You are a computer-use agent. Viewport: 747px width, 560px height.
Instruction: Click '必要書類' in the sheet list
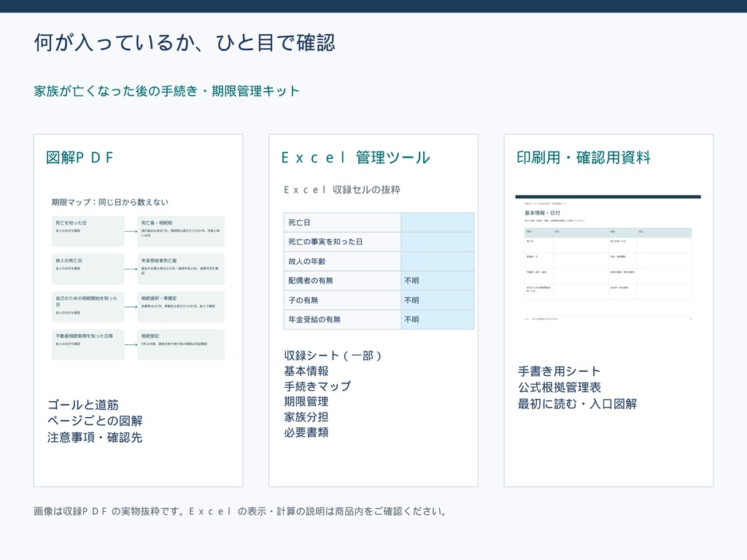point(306,432)
